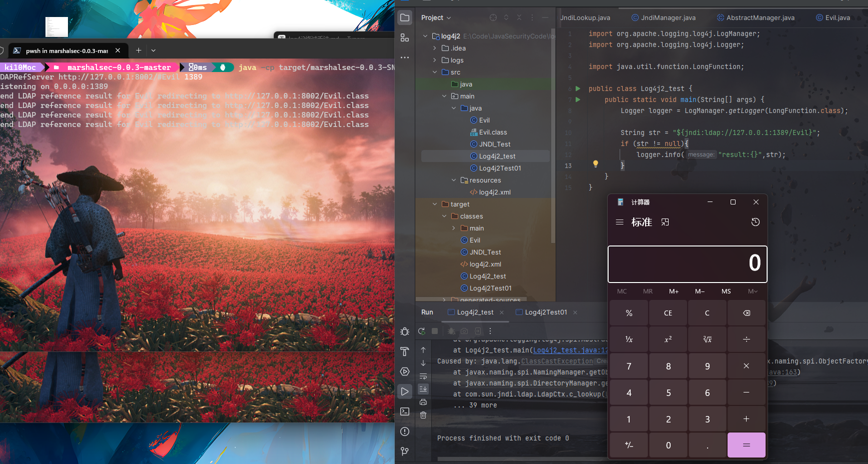Open the Build hammer tool window
This screenshot has height=464, width=868.
405,351
